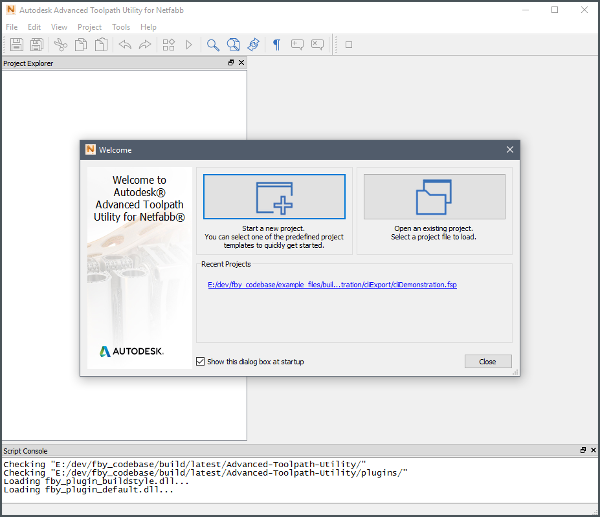Close the Project Explorer panel
This screenshot has height=517, width=600.
[x=241, y=62]
